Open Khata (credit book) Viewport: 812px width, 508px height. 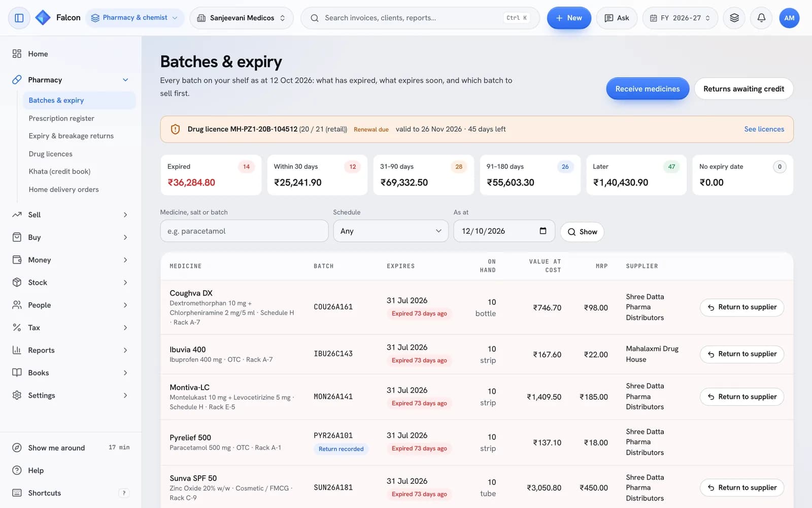coord(79,171)
